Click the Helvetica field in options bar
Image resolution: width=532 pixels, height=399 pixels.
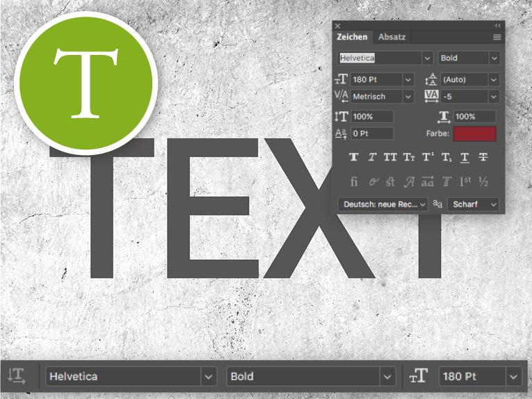coord(123,376)
